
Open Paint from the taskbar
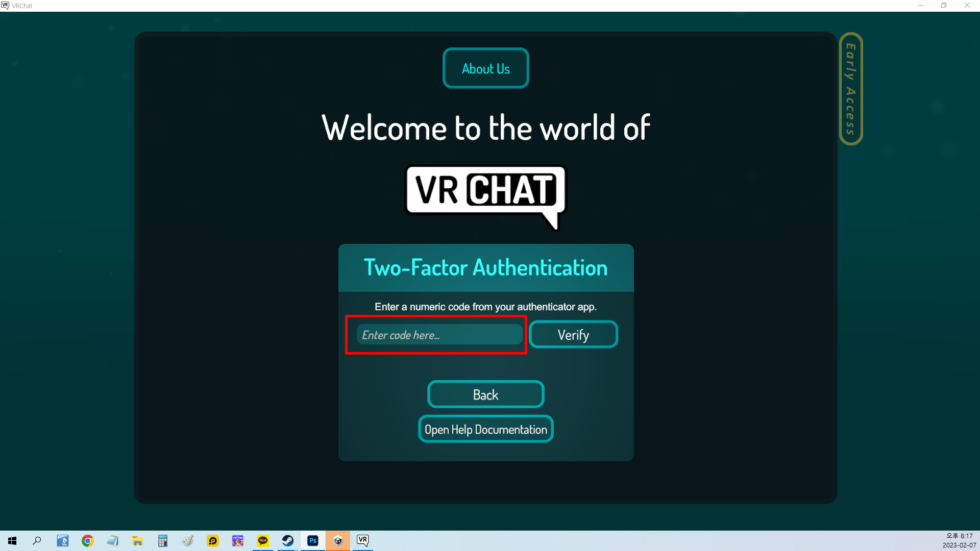[187, 541]
